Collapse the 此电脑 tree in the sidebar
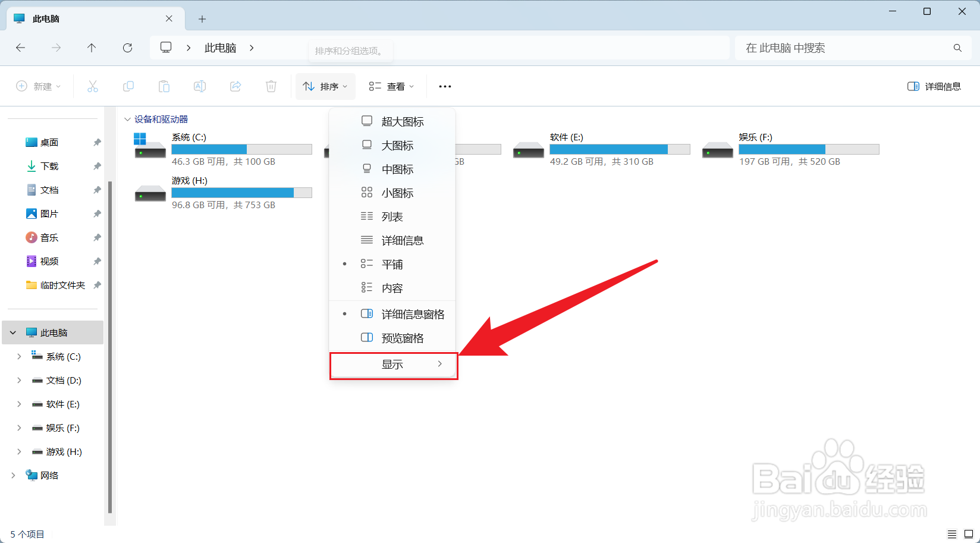 coord(13,332)
